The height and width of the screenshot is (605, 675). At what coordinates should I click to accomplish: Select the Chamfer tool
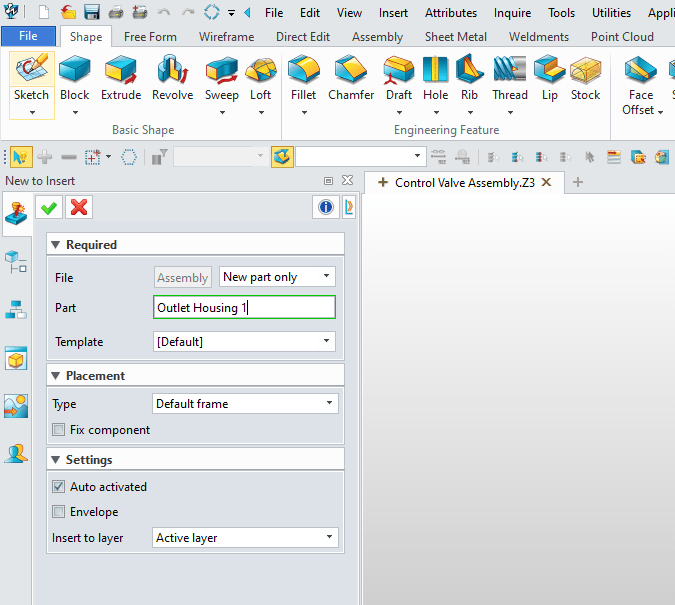coord(350,80)
